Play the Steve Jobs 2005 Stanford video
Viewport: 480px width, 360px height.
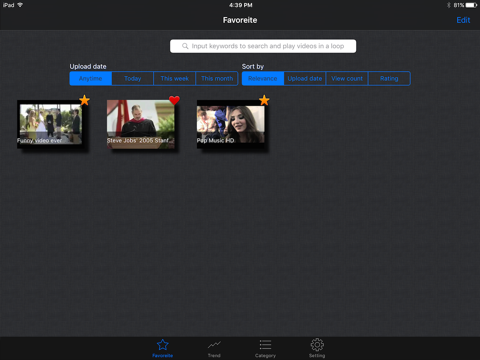click(140, 123)
